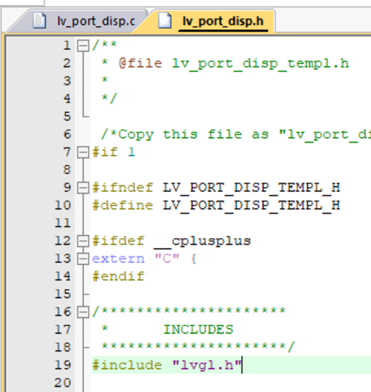Viewport: 371px width, 392px height.
Task: Collapse the #ifndef fold at line 9
Action: [83, 188]
